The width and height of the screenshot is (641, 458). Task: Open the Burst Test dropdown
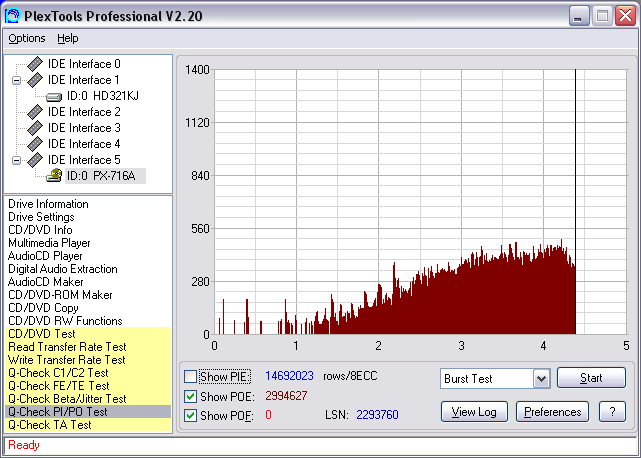[541, 379]
